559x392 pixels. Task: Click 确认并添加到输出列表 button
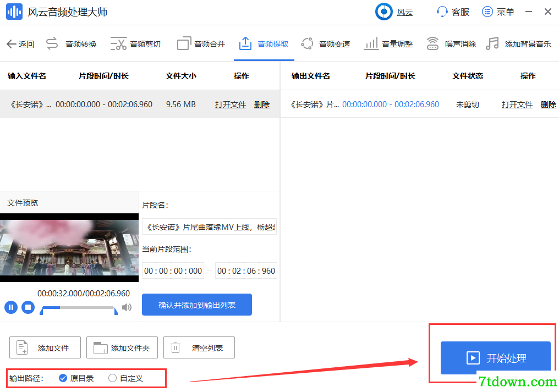[197, 305]
